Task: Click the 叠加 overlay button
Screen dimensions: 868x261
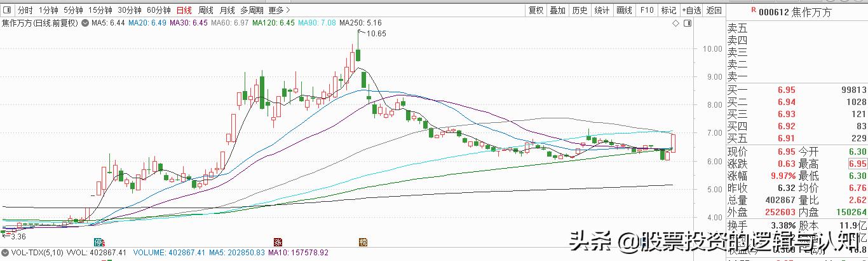Action: pos(558,10)
